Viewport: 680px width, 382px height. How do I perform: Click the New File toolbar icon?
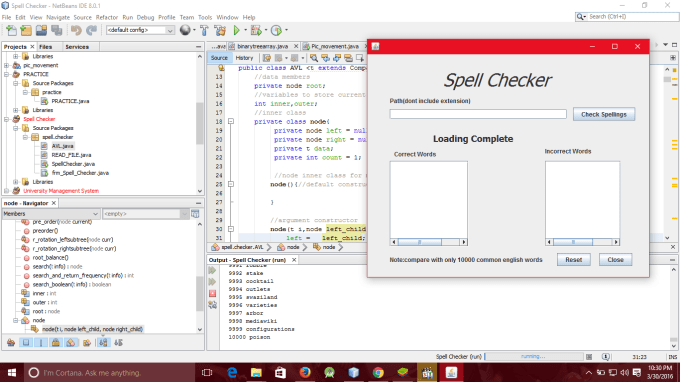[x=11, y=30]
